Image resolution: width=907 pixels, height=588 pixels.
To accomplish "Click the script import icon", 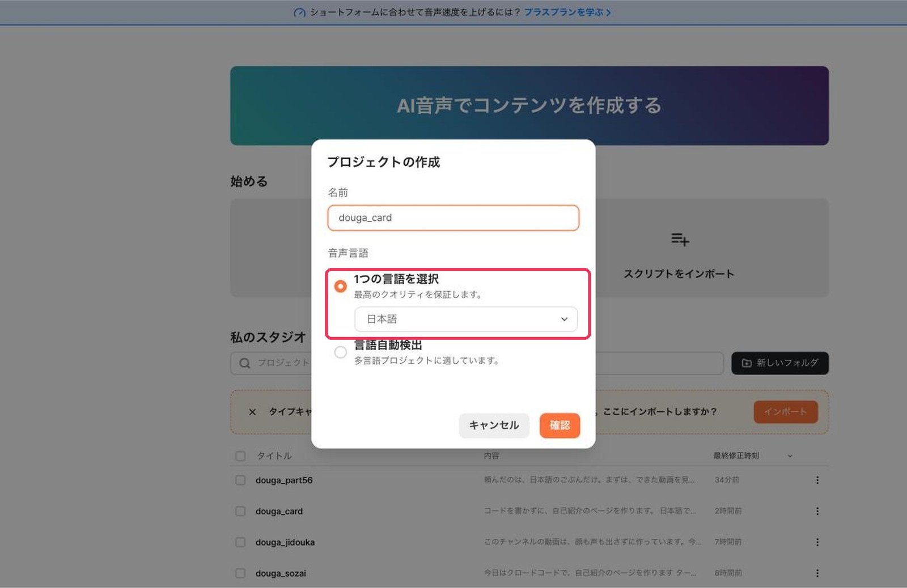I will click(680, 240).
